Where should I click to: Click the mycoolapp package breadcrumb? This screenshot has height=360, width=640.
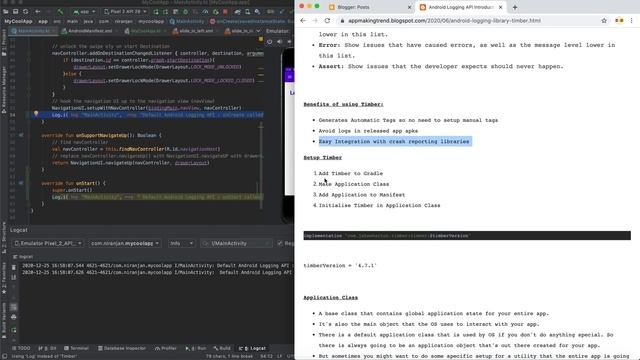click(x=151, y=21)
